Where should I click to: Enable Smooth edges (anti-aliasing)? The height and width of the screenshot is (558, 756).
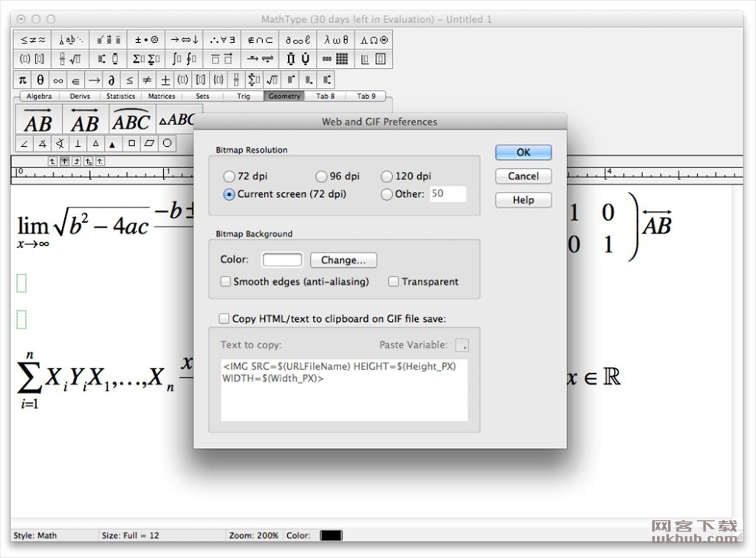225,281
